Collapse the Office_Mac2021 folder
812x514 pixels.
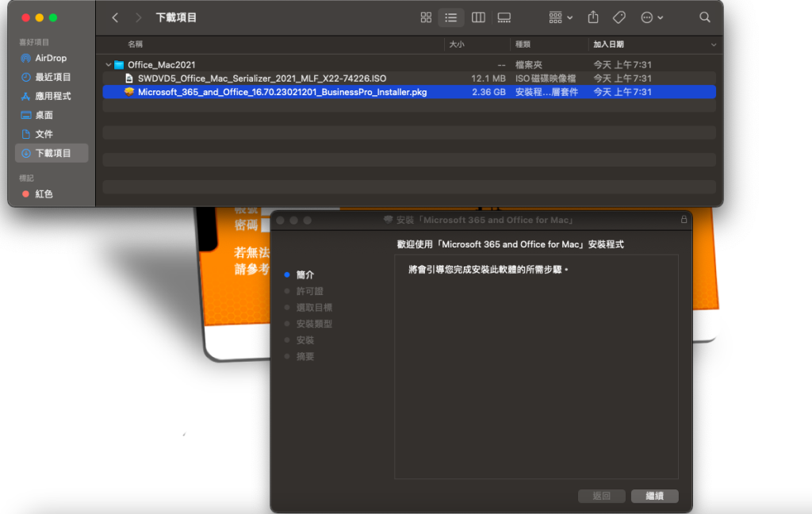pos(108,65)
